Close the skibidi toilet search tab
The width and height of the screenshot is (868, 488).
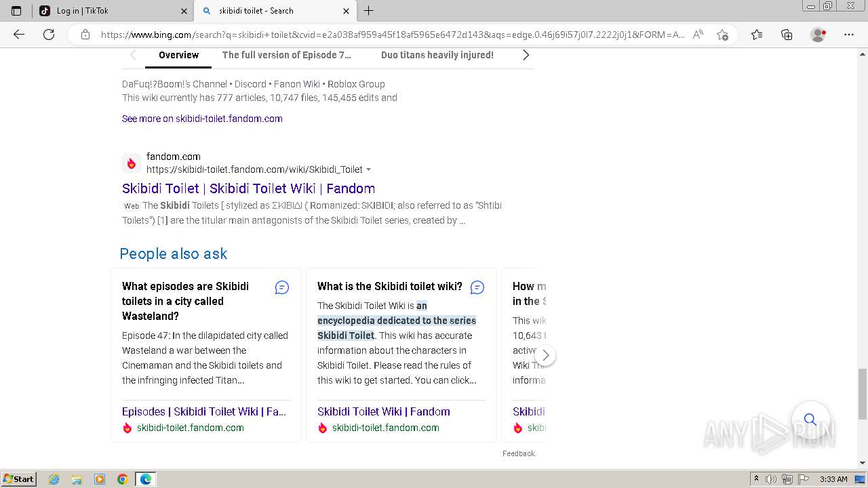point(346,11)
